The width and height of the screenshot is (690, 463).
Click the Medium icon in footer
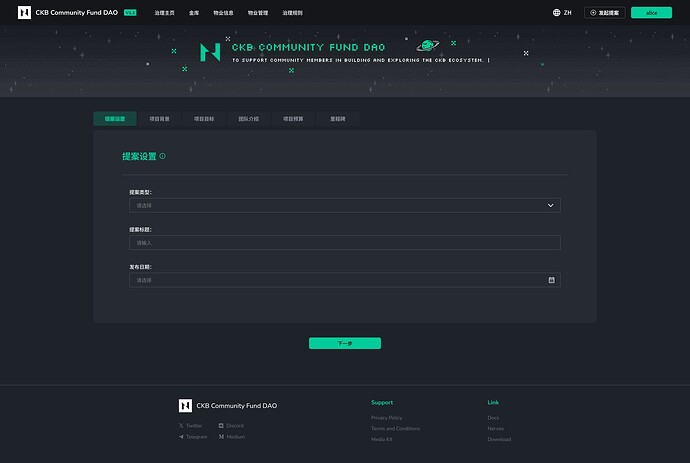[x=221, y=437]
